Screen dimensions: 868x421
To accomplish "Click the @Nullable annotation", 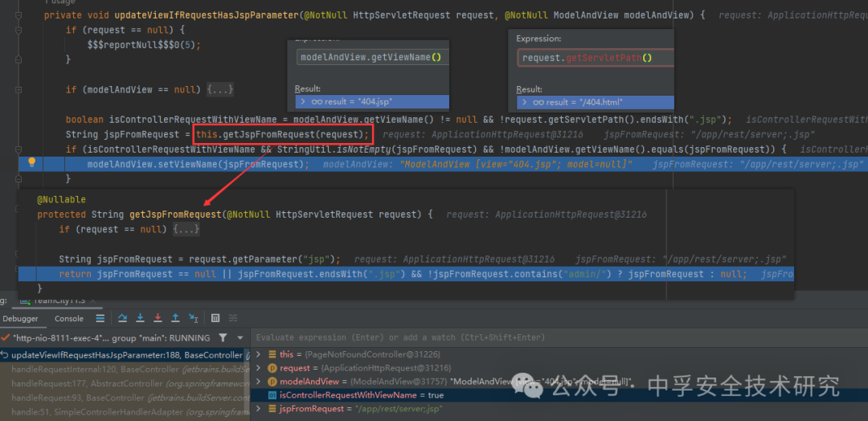I will 61,200.
